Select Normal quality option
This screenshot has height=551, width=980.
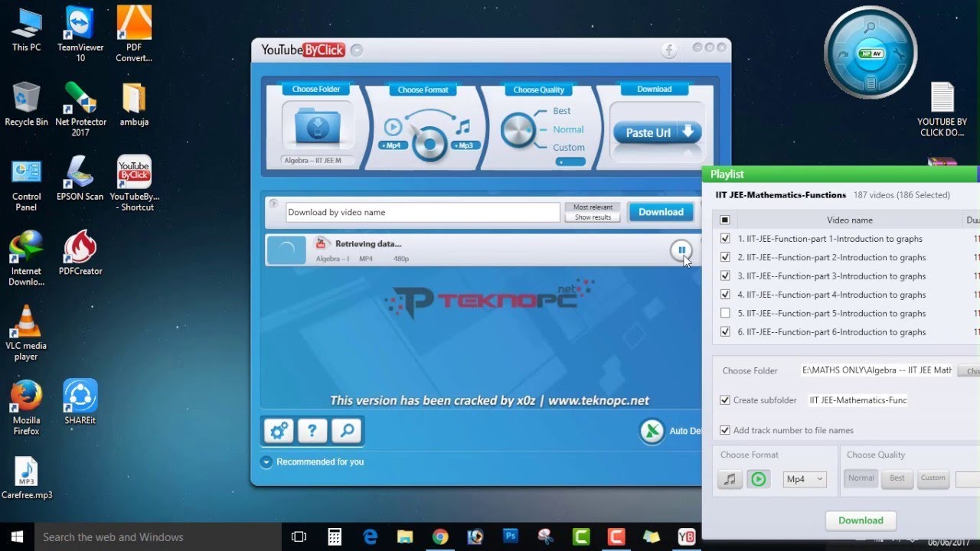pyautogui.click(x=568, y=129)
